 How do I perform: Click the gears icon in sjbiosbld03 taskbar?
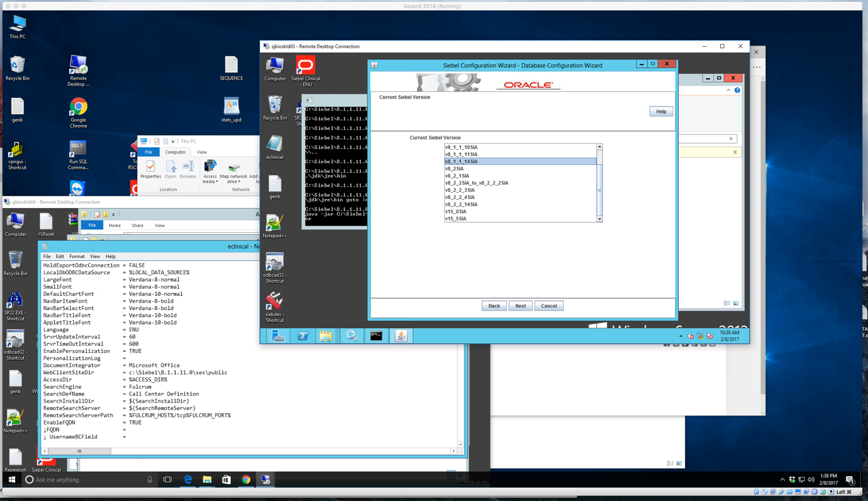[x=352, y=335]
